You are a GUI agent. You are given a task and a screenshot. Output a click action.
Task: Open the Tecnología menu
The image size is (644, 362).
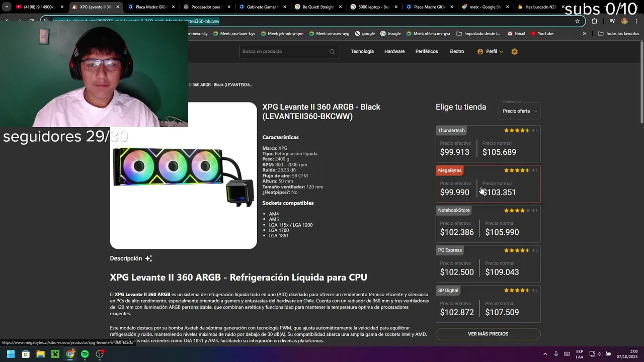pyautogui.click(x=362, y=51)
